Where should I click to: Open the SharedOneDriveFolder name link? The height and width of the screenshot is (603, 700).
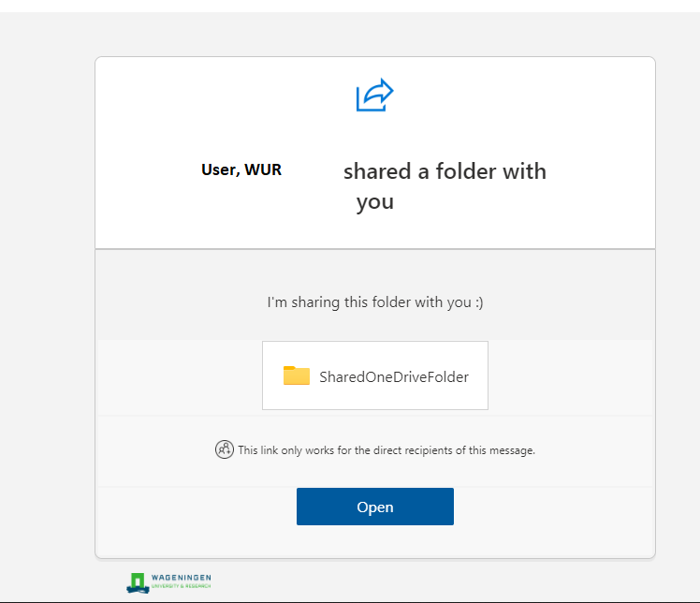(x=393, y=377)
